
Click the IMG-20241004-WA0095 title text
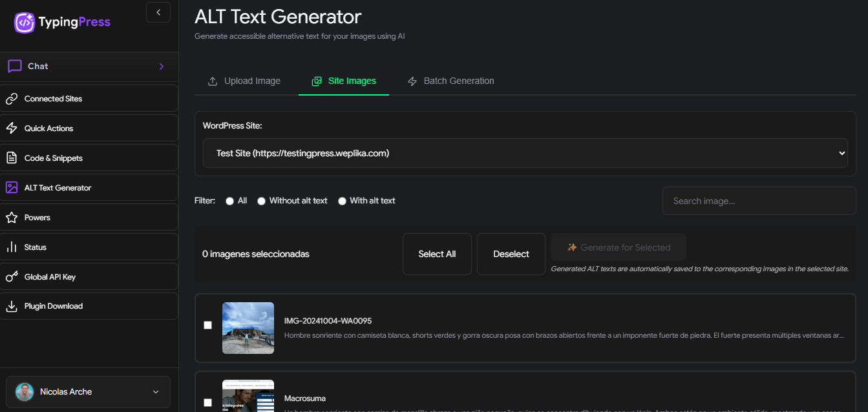pyautogui.click(x=328, y=321)
